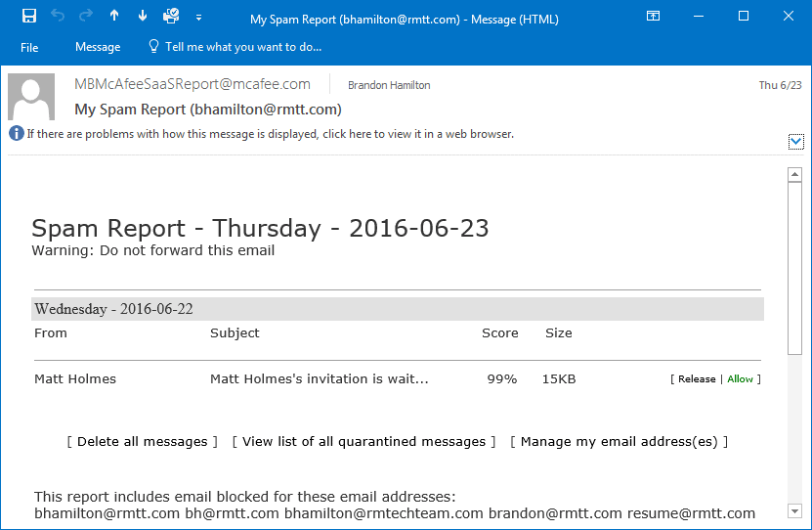Expand the message header chevron
812x530 pixels.
(x=796, y=142)
